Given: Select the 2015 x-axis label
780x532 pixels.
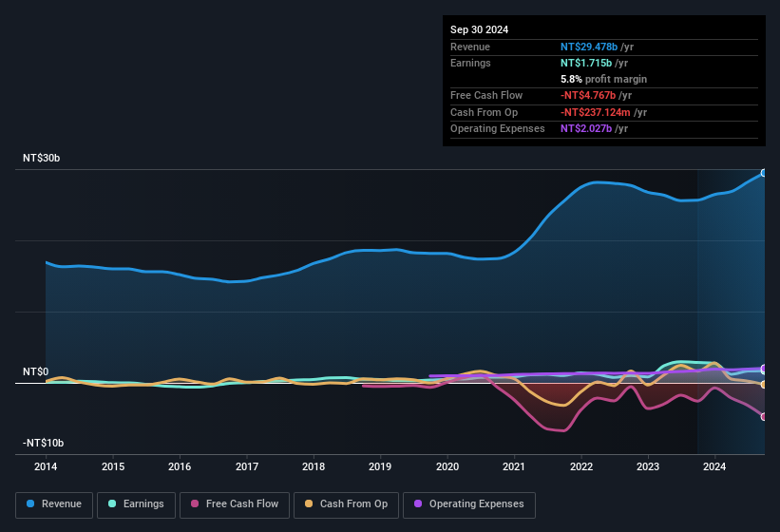Looking at the screenshot, I should click(x=113, y=466).
